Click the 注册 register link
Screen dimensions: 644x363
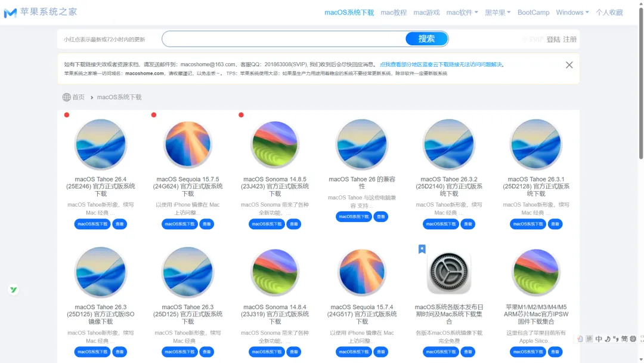tap(569, 39)
